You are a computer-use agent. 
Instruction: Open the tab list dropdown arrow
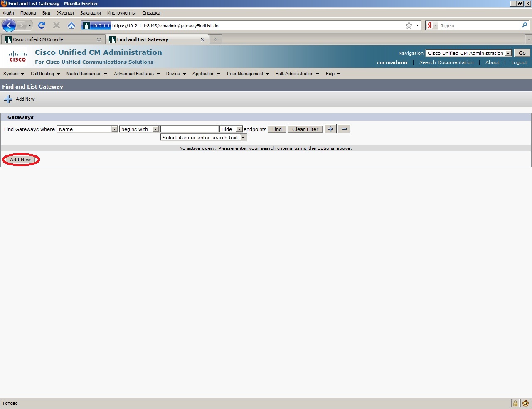[x=528, y=39]
